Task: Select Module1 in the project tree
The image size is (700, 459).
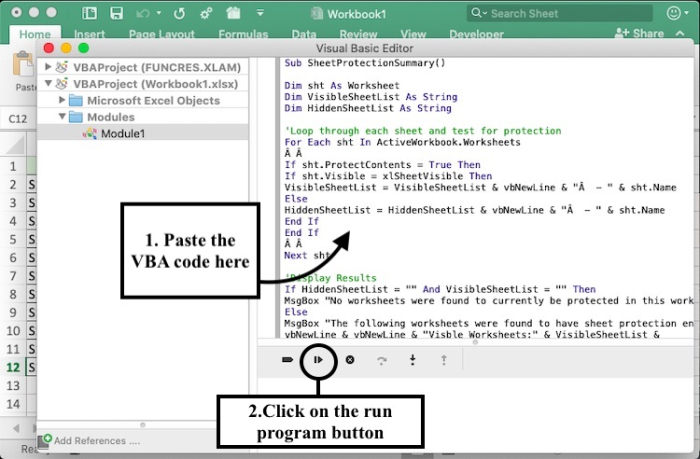Action: [x=123, y=134]
